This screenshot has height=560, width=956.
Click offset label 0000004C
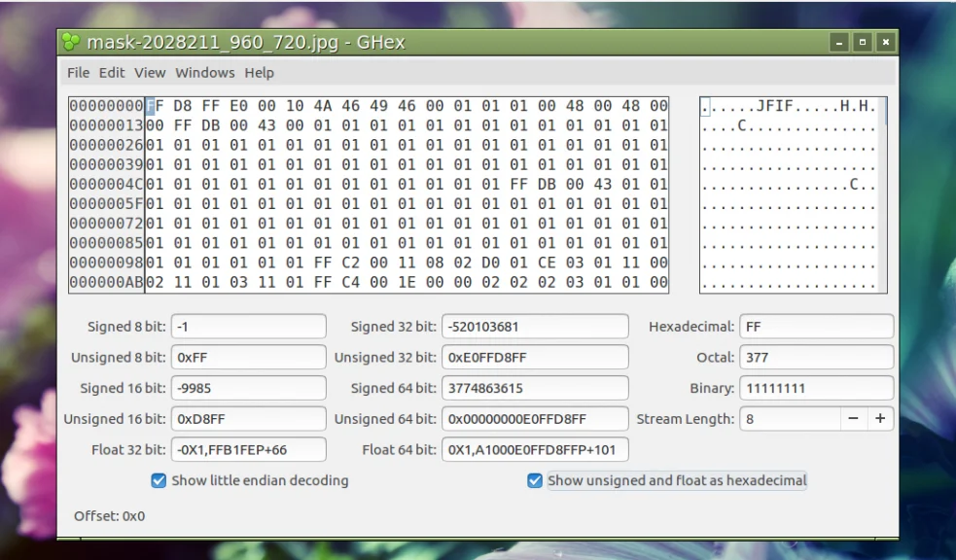point(106,184)
